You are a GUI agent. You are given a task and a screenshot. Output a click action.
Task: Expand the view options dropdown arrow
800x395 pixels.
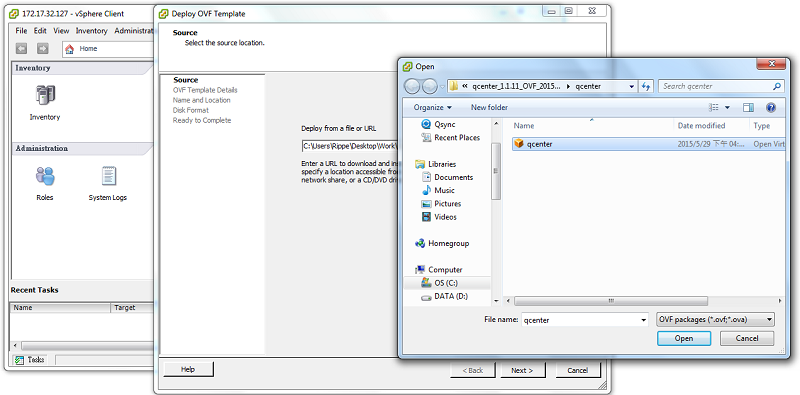[728, 108]
